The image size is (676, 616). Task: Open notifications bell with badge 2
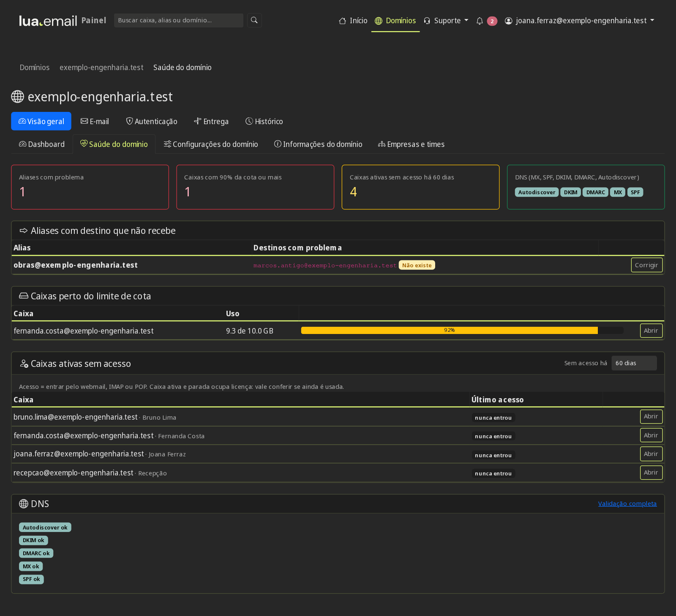486,21
